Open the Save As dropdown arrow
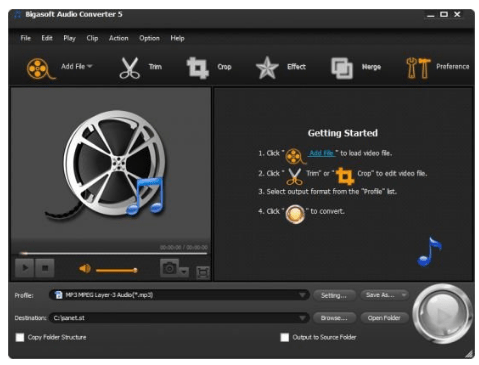The height and width of the screenshot is (365, 479). click(404, 295)
